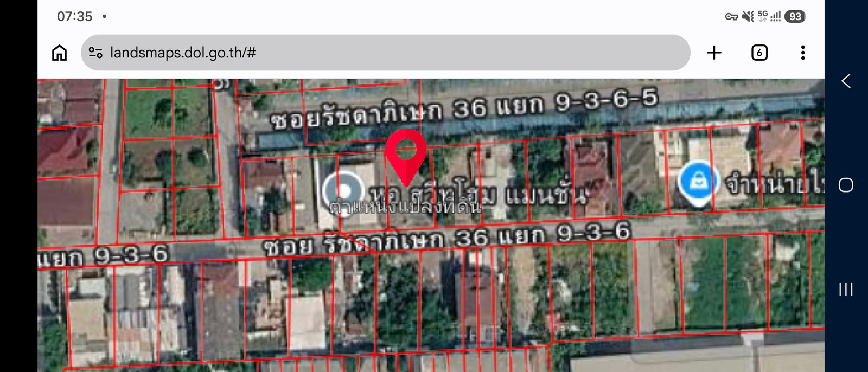Tap the battery 93 indicator
The width and height of the screenshot is (868, 372).
795,16
